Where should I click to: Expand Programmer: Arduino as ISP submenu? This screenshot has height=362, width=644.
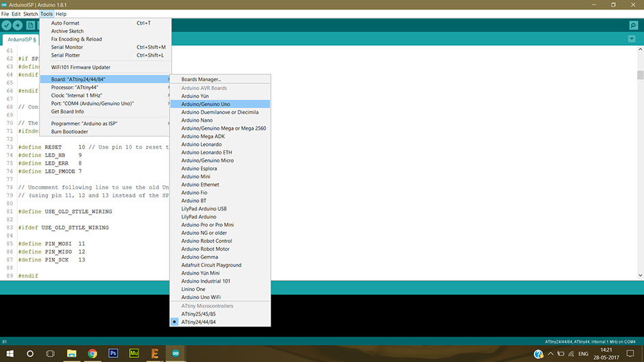point(105,124)
